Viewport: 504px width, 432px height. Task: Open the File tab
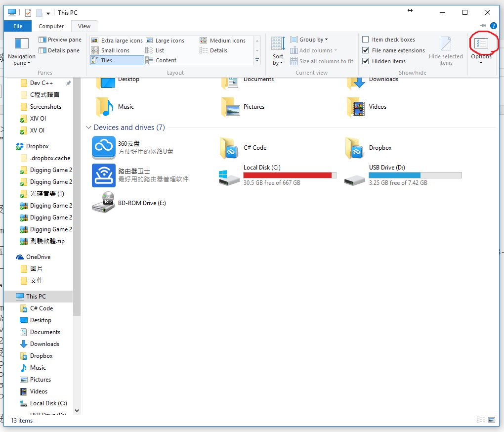(18, 26)
